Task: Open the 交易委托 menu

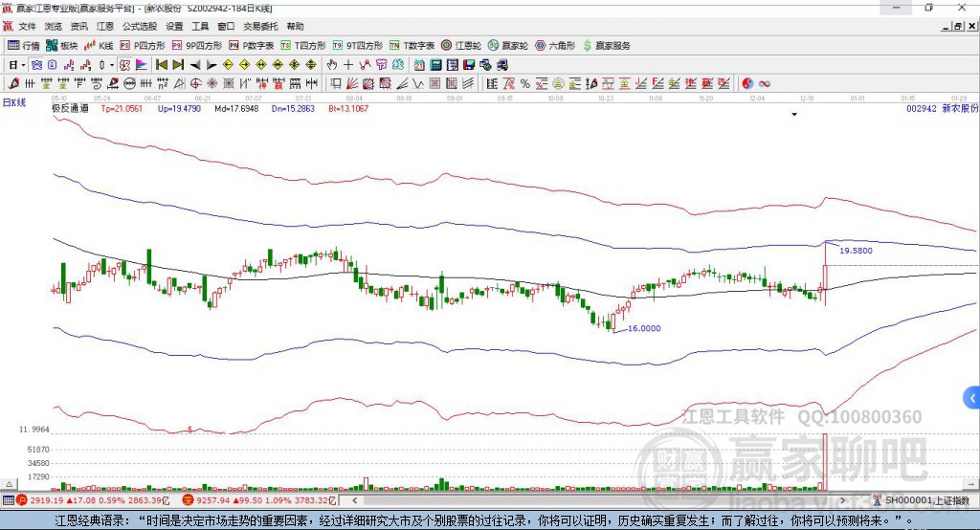Action: [260, 26]
